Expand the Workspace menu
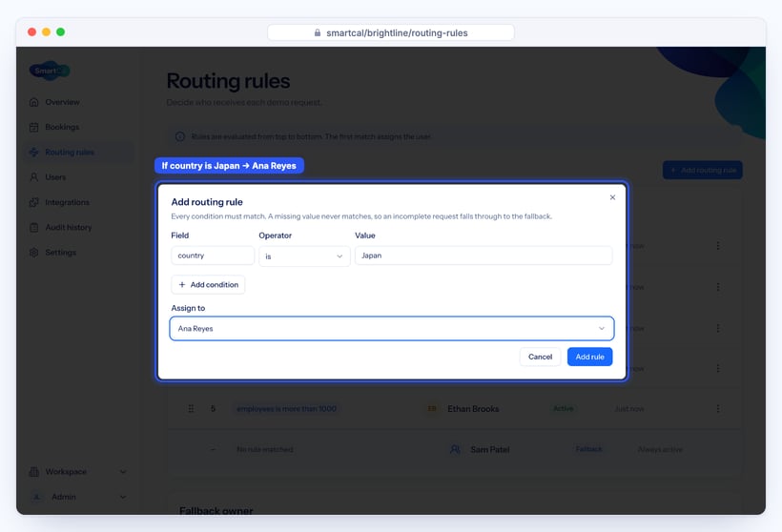The image size is (782, 532). click(x=78, y=472)
